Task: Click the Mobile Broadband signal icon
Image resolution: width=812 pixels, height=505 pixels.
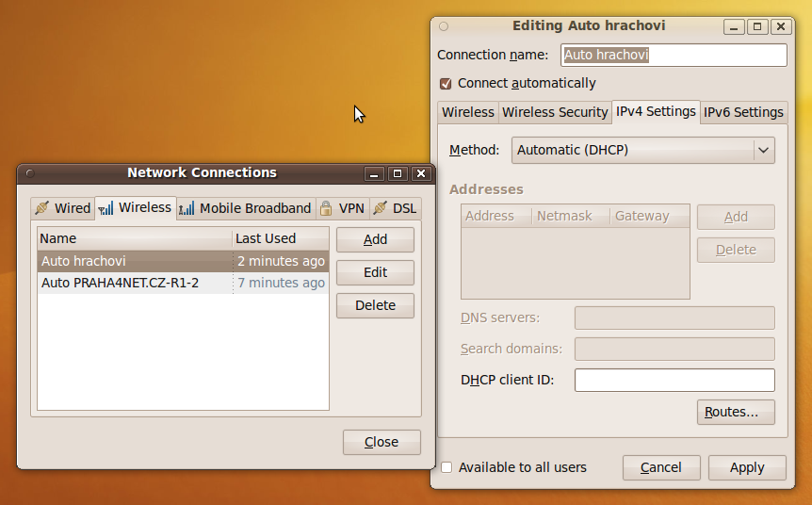Action: [187, 208]
